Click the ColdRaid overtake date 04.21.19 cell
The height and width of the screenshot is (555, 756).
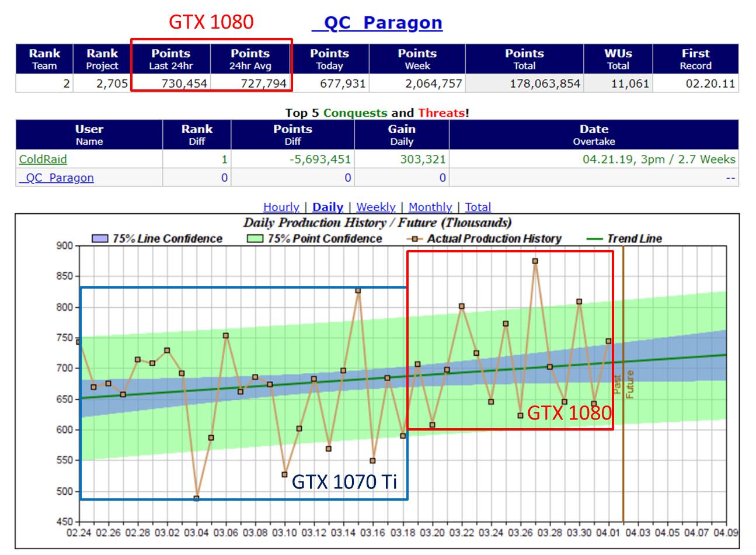pyautogui.click(x=658, y=159)
